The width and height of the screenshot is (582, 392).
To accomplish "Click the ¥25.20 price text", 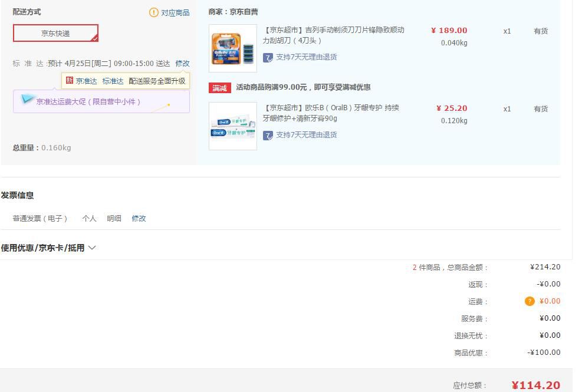I will coord(452,108).
